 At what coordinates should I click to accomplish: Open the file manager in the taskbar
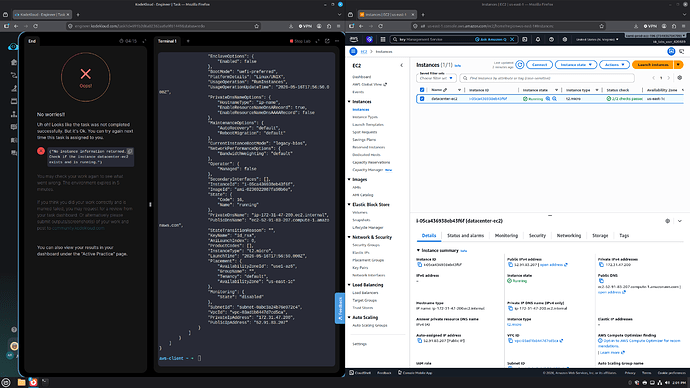[x=21, y=382]
